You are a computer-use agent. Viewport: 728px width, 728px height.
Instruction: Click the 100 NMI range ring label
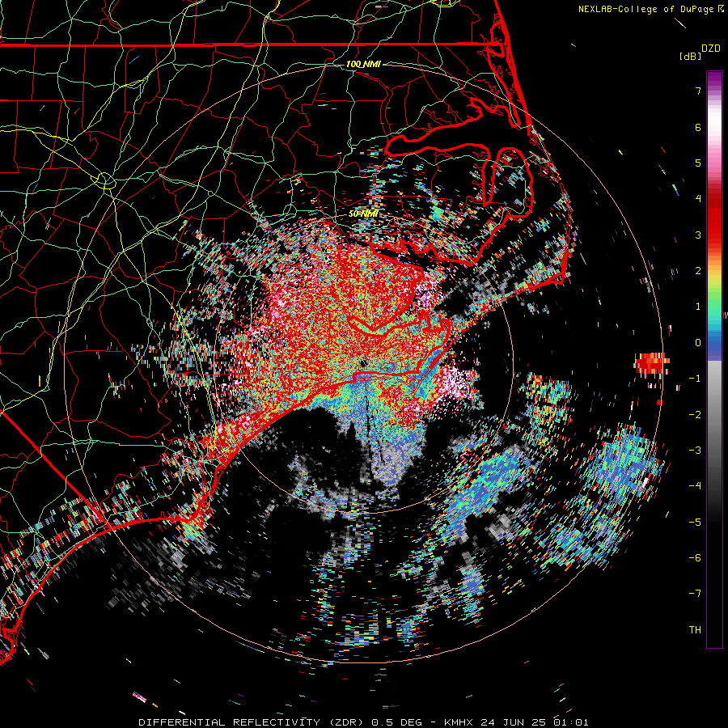(x=363, y=64)
